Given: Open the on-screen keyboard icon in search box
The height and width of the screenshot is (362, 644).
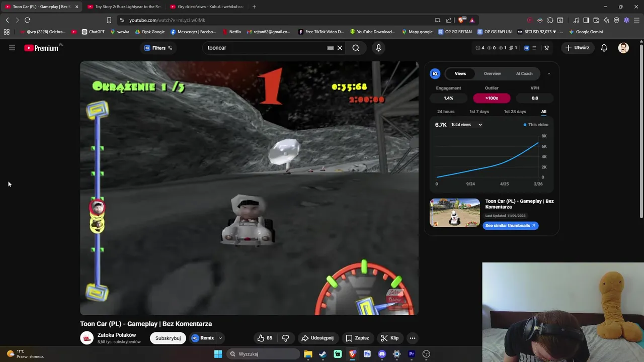Looking at the screenshot, I should [x=330, y=48].
